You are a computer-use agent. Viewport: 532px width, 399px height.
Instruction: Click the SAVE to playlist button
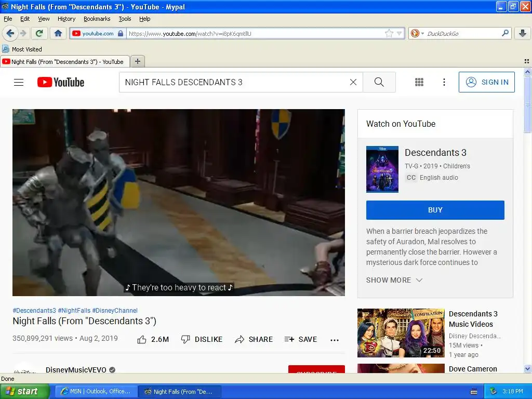click(301, 339)
